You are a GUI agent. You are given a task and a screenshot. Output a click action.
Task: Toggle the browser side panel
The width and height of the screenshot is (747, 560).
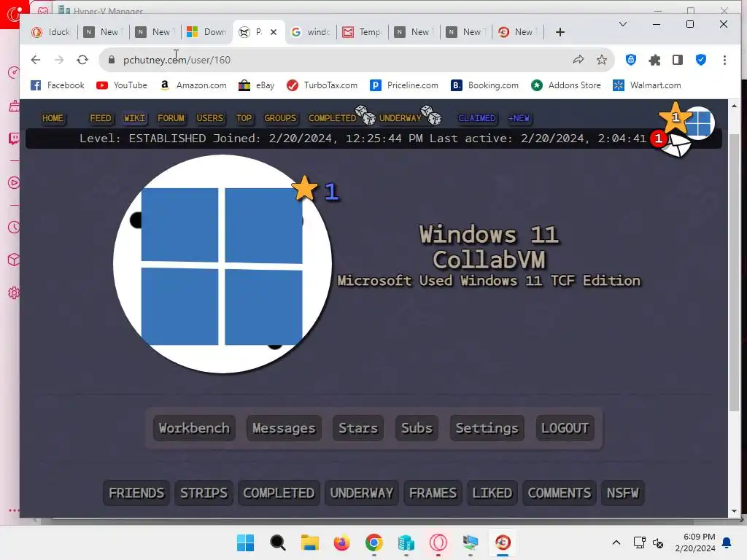tap(678, 60)
